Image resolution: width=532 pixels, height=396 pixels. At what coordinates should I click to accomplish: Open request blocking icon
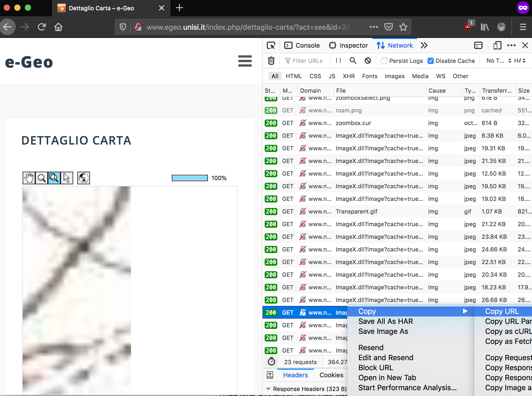[368, 61]
